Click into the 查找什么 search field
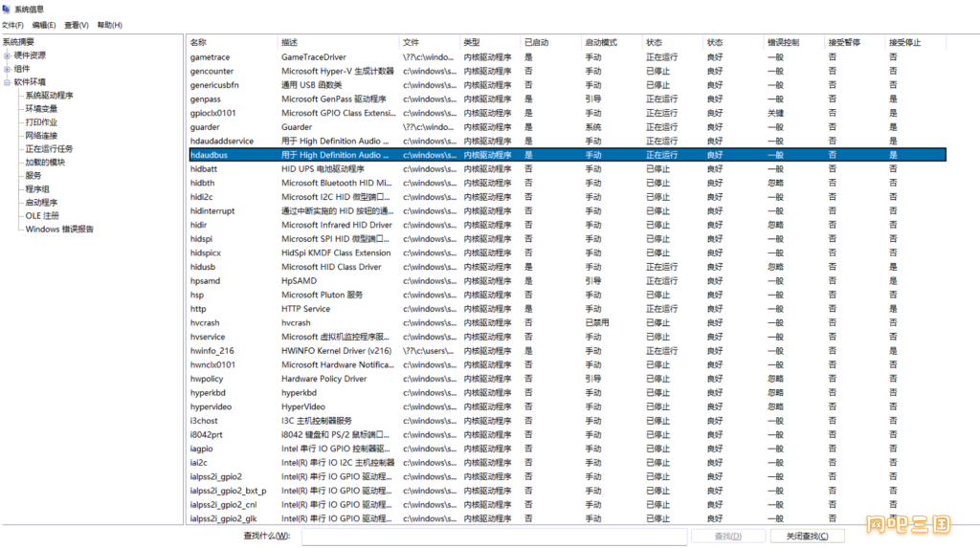 coord(495,537)
